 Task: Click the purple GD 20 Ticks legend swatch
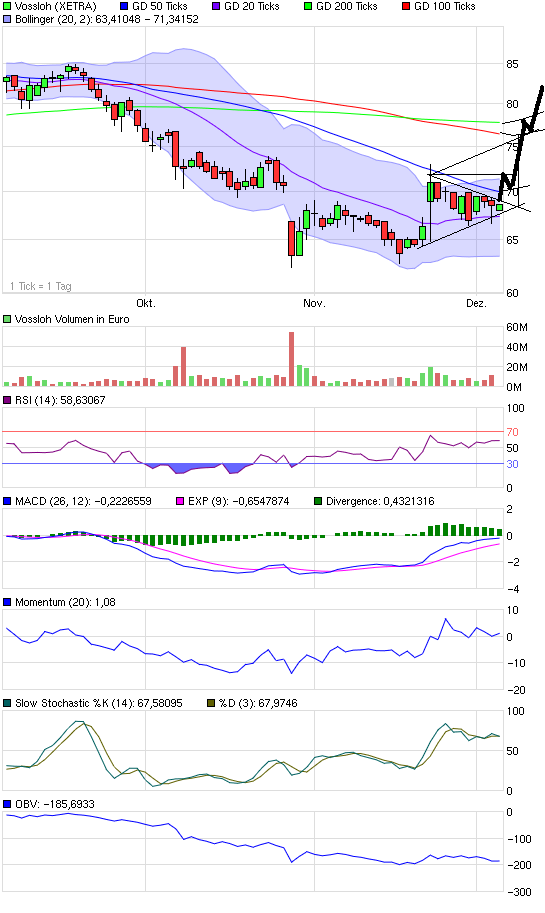click(216, 6)
